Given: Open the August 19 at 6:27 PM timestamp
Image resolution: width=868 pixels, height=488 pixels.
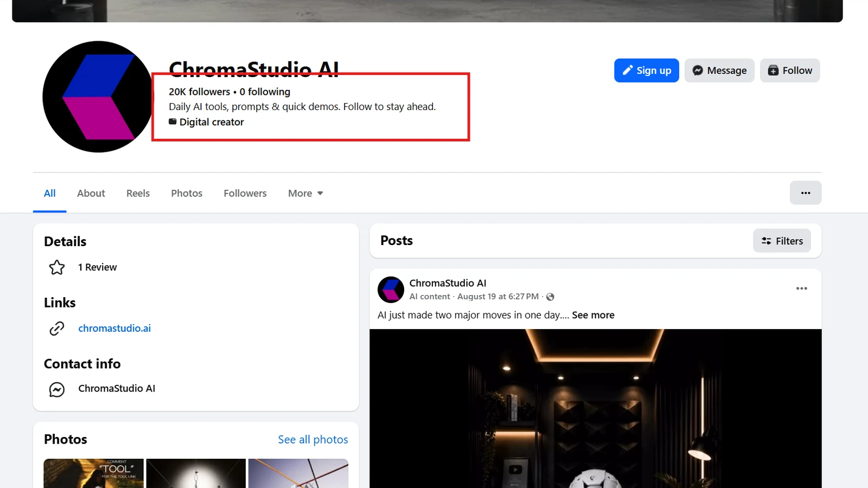Looking at the screenshot, I should tap(498, 297).
